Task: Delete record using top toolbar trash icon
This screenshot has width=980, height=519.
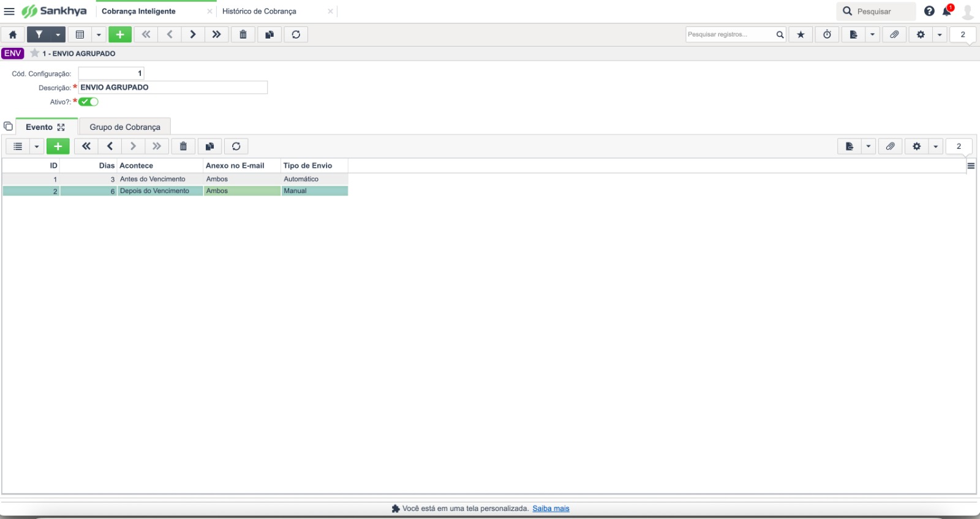Action: (243, 35)
